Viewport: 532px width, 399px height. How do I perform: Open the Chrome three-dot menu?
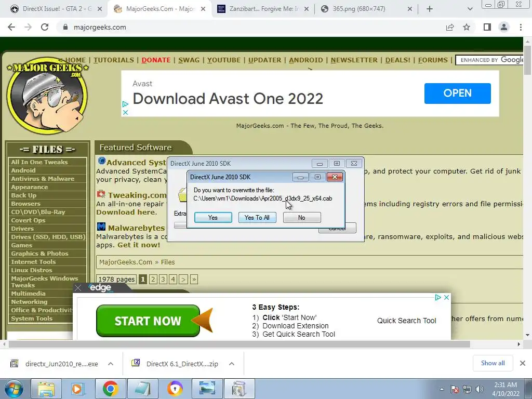(521, 27)
